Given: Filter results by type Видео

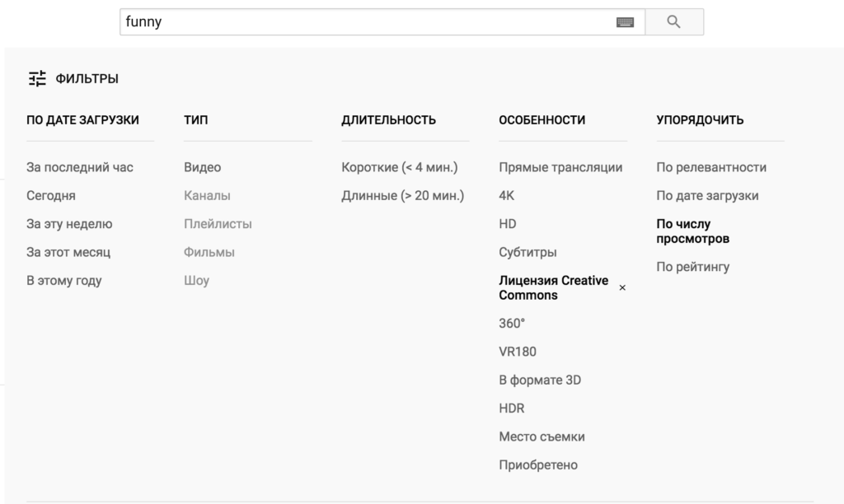Looking at the screenshot, I should click(203, 167).
